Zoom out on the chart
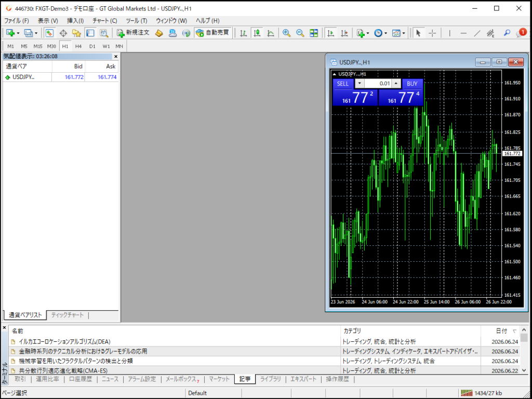This screenshot has width=532, height=399. 300,33
